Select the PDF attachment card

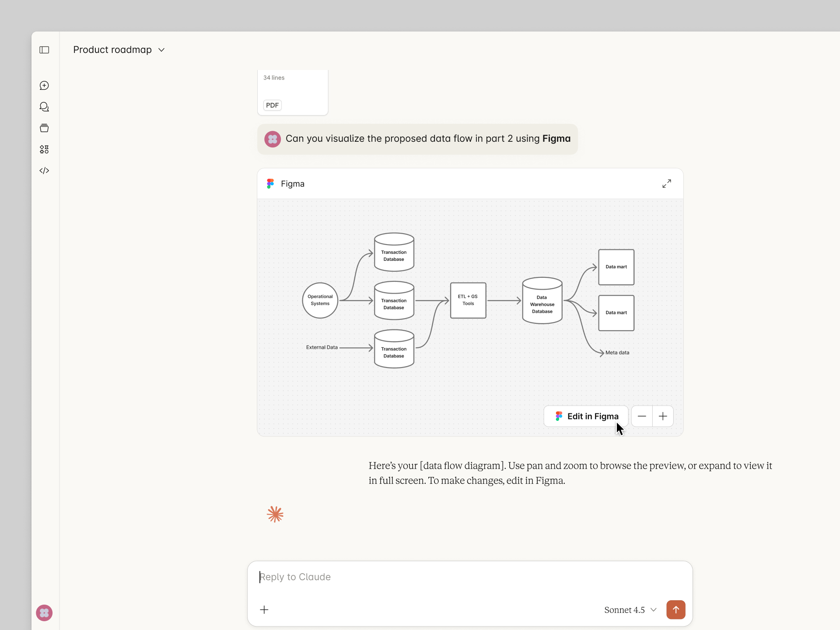(x=292, y=92)
